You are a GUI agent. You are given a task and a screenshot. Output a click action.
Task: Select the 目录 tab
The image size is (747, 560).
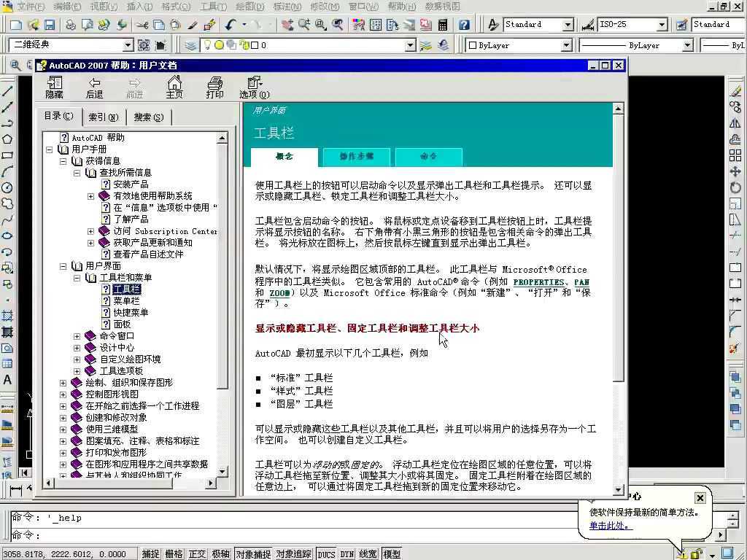[59, 116]
